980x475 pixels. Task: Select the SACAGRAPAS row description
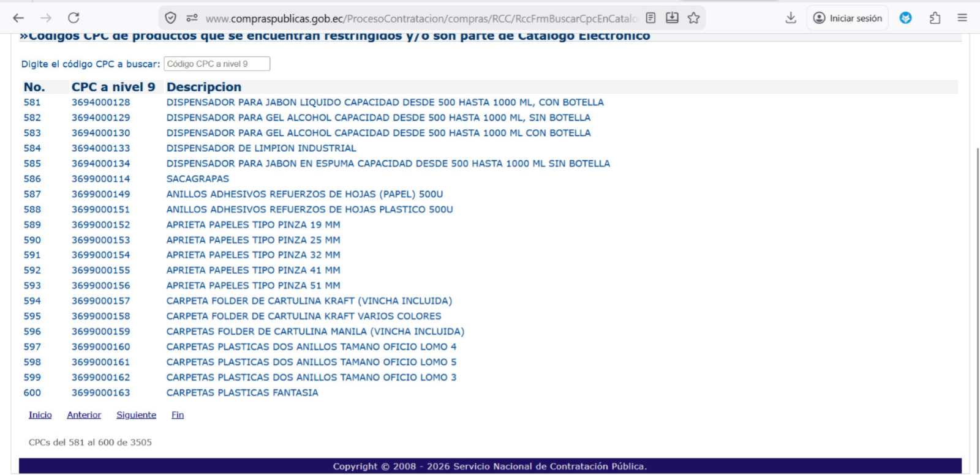click(x=197, y=179)
